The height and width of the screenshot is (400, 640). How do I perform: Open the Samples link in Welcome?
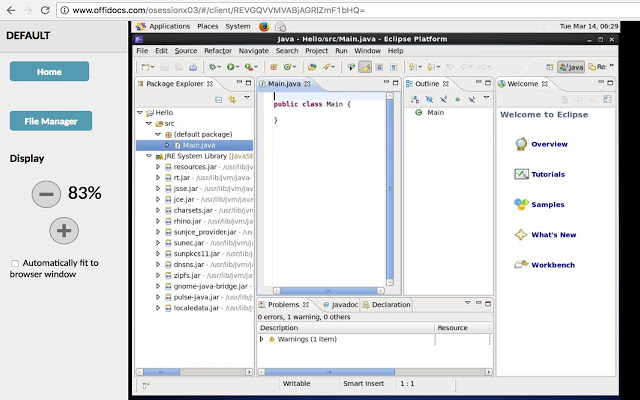548,204
